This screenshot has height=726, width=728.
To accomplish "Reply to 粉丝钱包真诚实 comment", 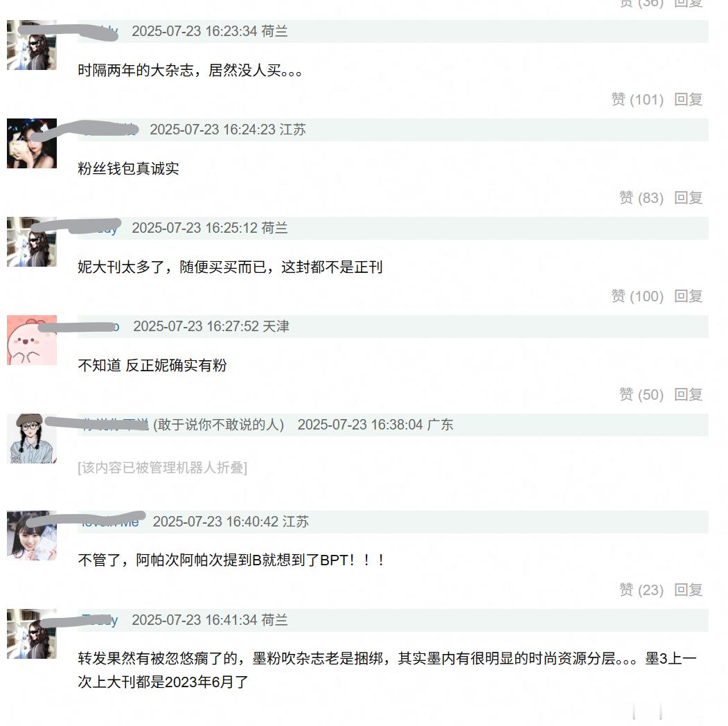I will [x=688, y=197].
